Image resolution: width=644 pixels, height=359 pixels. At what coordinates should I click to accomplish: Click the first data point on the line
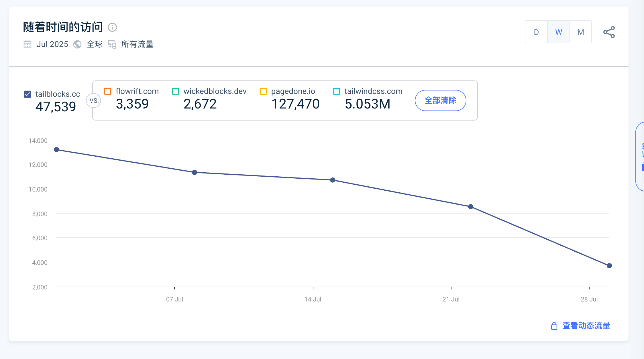click(x=56, y=150)
